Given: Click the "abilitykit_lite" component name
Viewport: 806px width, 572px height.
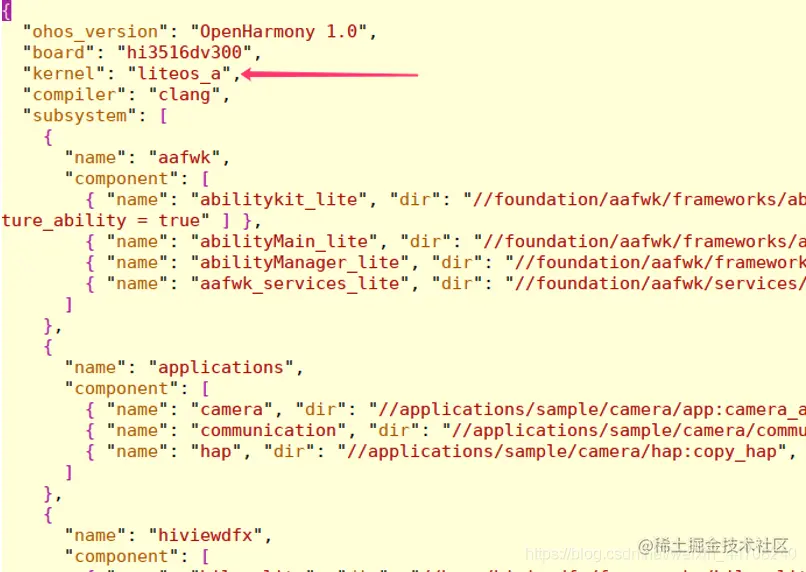Looking at the screenshot, I should tap(279, 199).
